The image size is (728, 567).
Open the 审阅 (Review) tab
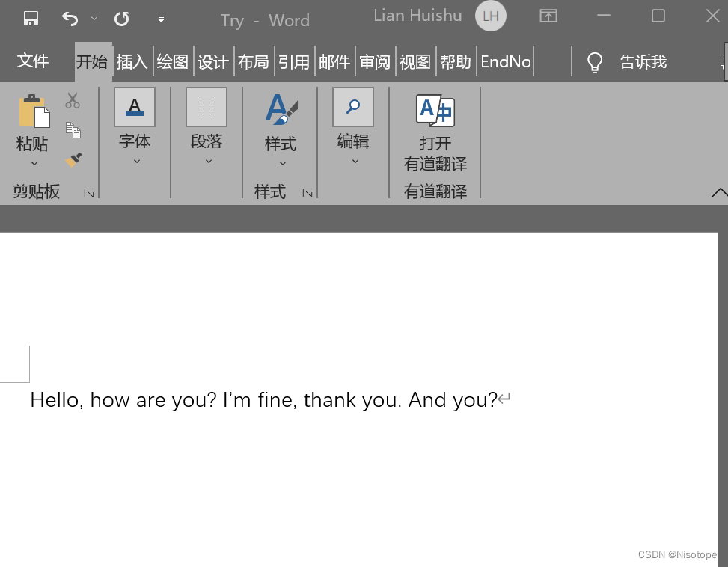(375, 61)
